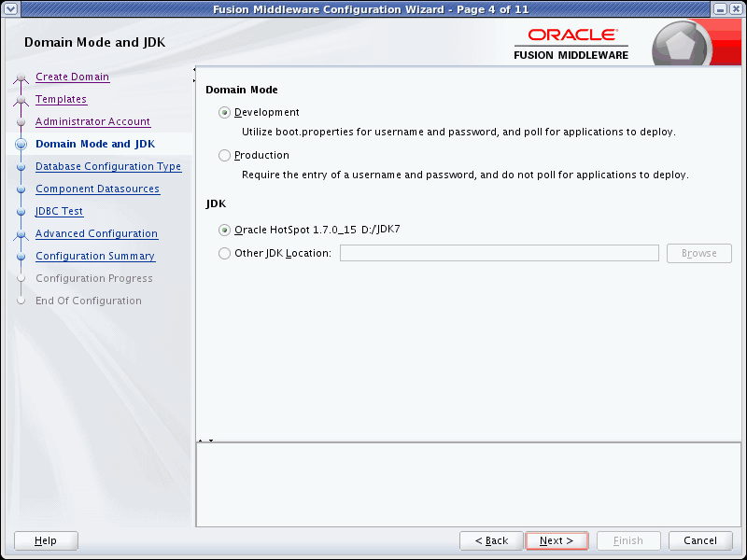Cancel the configuration wizard
747x560 pixels.
(700, 541)
